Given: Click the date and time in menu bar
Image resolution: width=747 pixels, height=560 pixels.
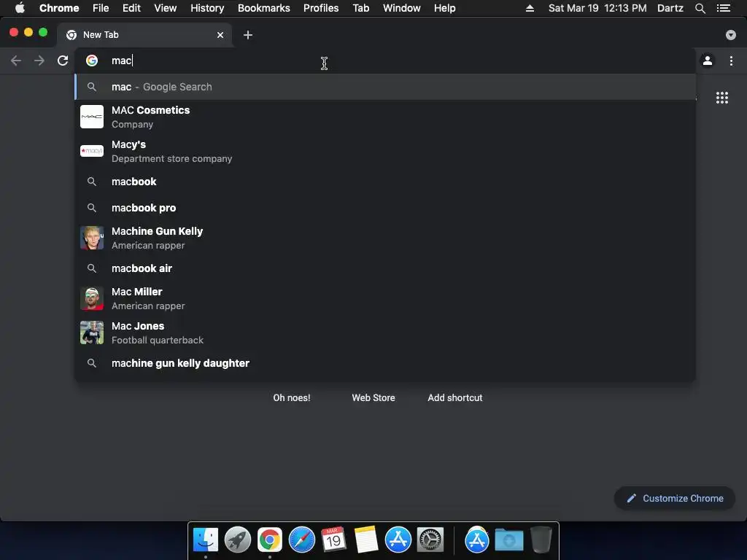Looking at the screenshot, I should click(x=597, y=8).
